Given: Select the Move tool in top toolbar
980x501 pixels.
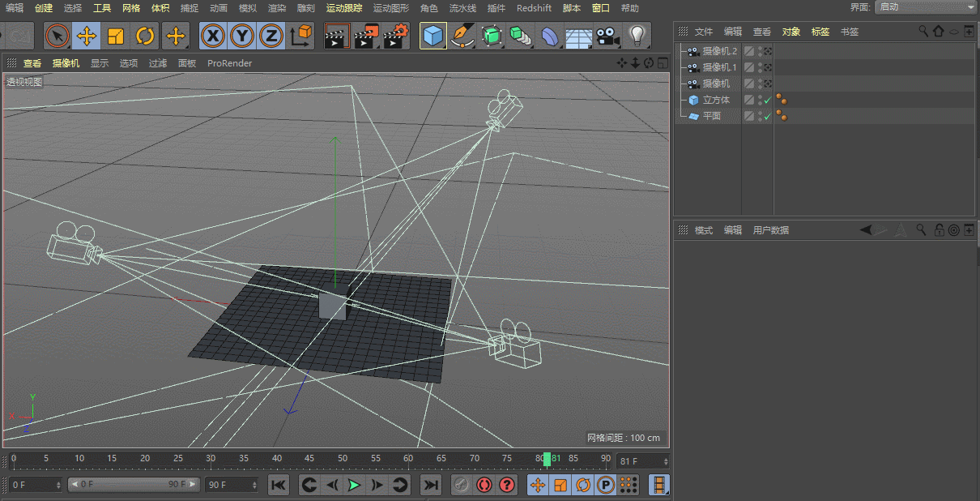Looking at the screenshot, I should coord(86,36).
